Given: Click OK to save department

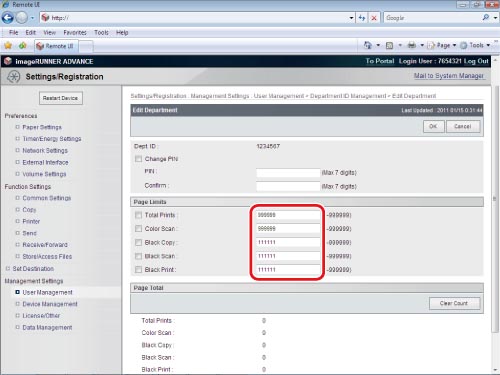Looking at the screenshot, I should point(433,126).
